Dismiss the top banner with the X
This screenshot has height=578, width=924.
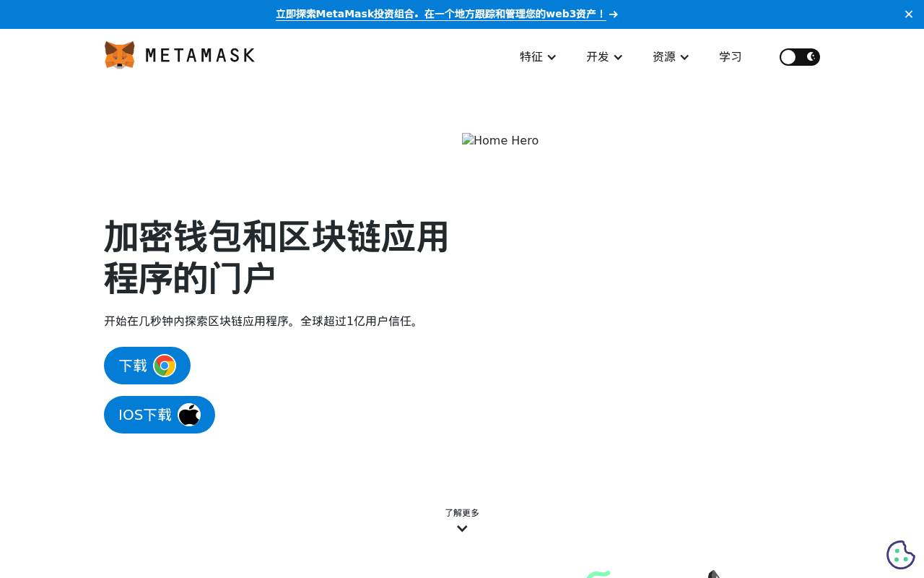pyautogui.click(x=909, y=14)
